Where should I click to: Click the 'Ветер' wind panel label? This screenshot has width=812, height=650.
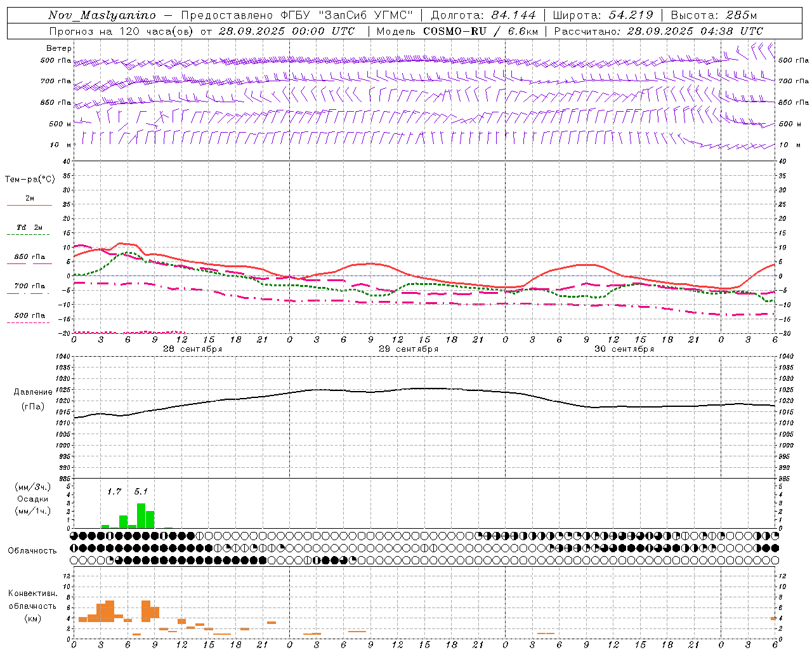click(59, 48)
